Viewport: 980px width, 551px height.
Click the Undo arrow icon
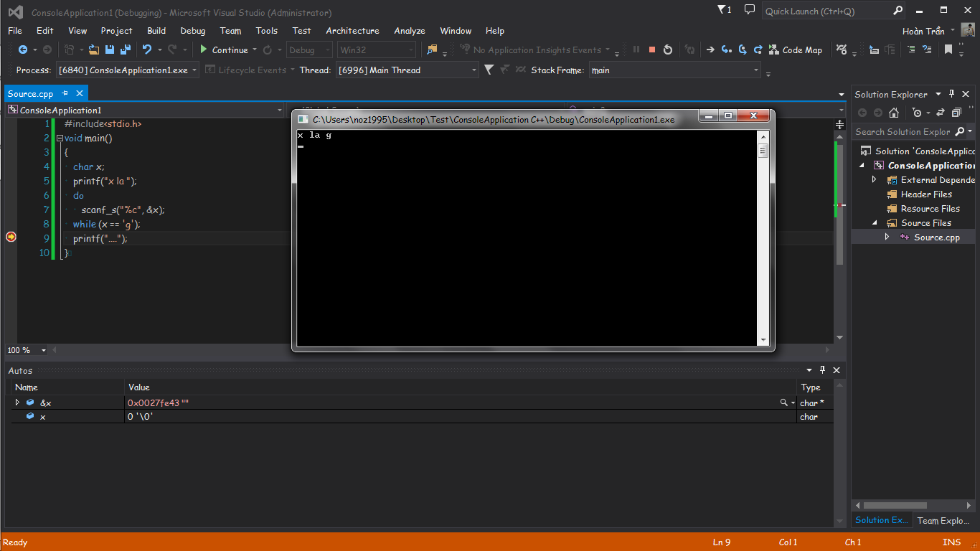click(x=147, y=50)
